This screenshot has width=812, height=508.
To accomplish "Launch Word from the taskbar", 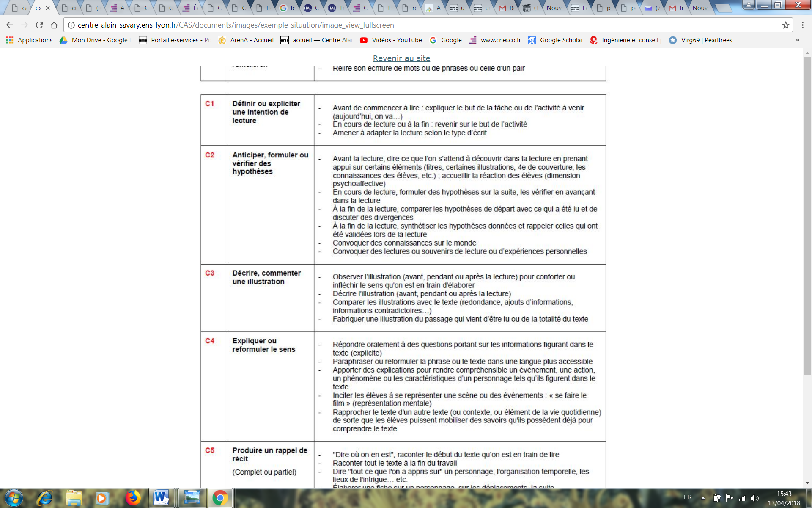I will click(161, 497).
